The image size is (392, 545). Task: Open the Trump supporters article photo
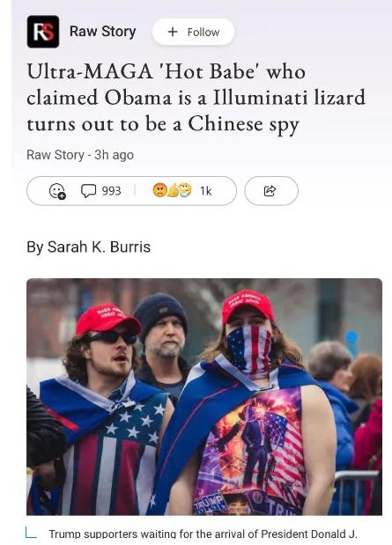204,396
